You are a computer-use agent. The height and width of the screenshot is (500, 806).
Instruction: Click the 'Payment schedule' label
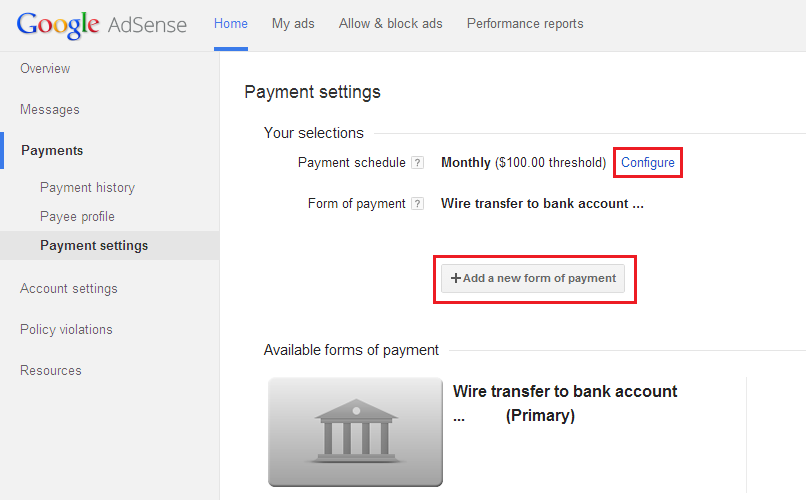[352, 163]
